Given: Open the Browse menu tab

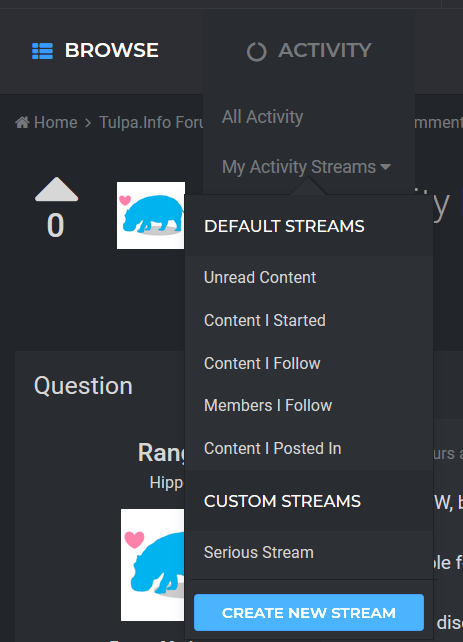Looking at the screenshot, I should coord(95,51).
